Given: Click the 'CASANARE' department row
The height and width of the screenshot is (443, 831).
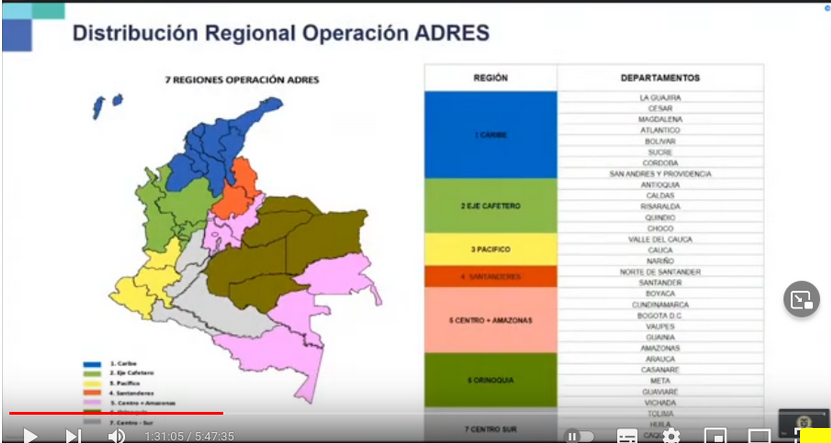Looking at the screenshot, I should [x=660, y=369].
